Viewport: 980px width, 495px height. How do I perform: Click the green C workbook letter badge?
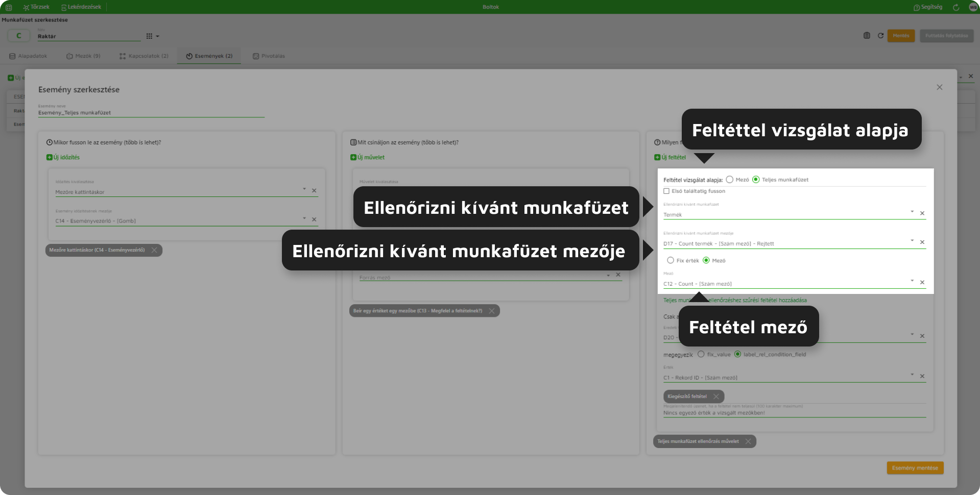(19, 36)
